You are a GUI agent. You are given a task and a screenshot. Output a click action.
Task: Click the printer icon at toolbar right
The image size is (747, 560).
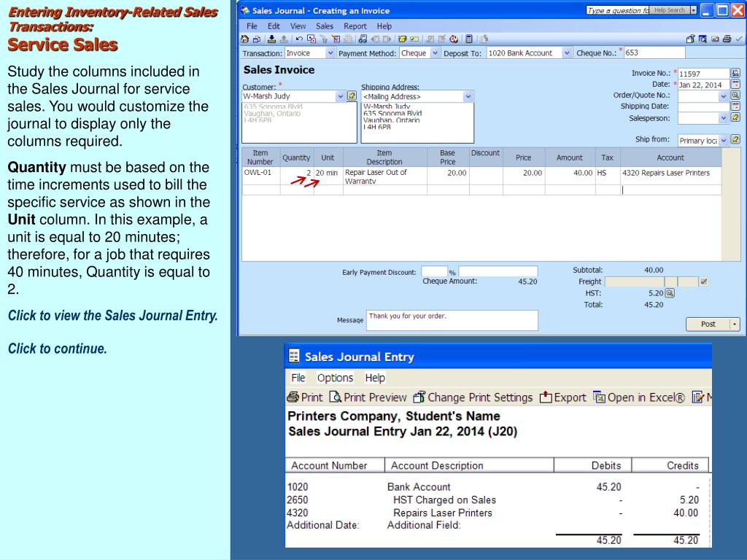coord(727,39)
